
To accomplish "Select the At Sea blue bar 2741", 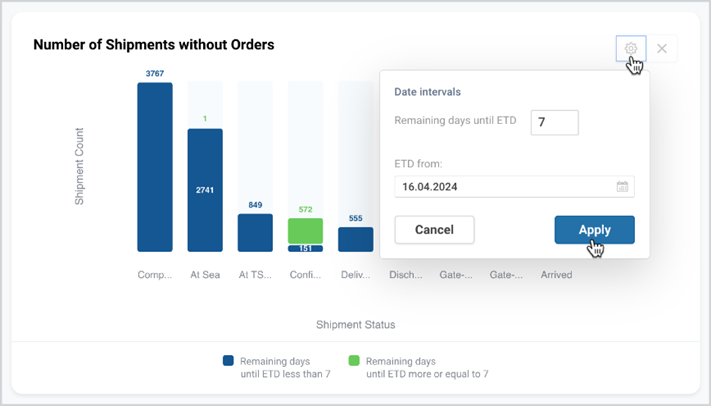I will pos(205,190).
